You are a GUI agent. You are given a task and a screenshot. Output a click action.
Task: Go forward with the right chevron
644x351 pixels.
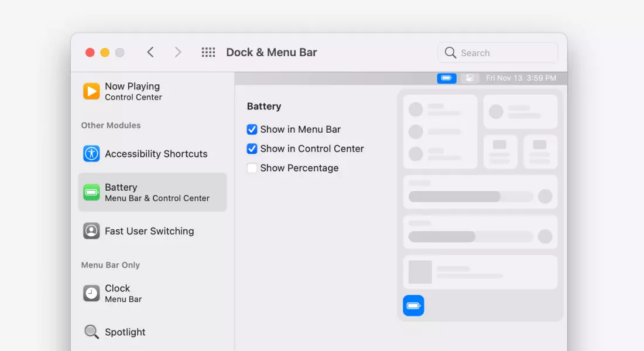pos(177,52)
